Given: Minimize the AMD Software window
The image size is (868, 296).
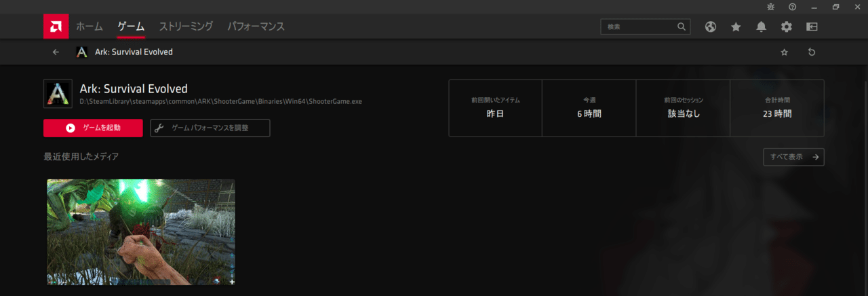Looking at the screenshot, I should click(x=814, y=7).
